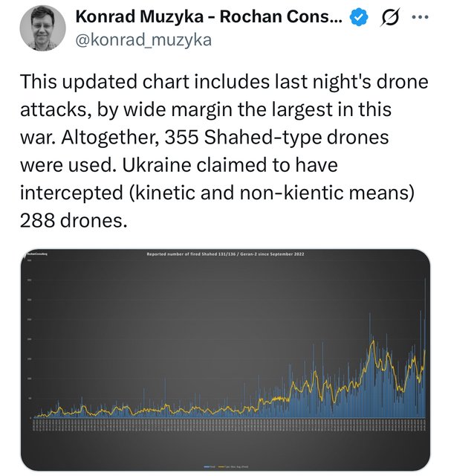
Task: Tap the Grok slashed-circle icon
Action: 390,18
